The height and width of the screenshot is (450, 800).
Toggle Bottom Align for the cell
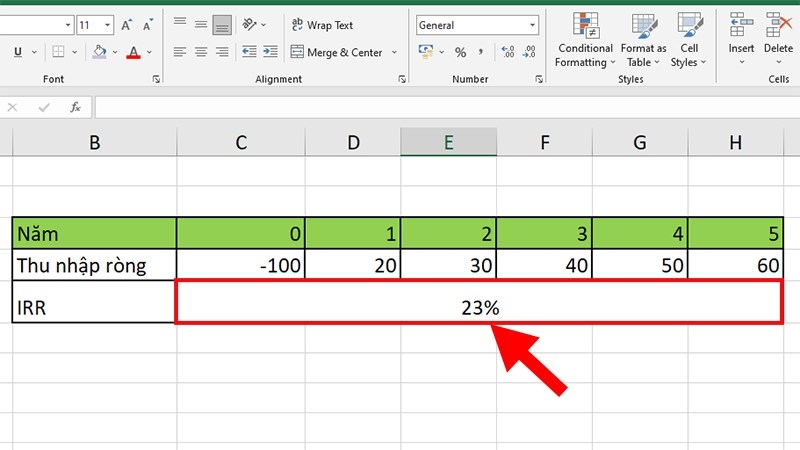[x=222, y=24]
